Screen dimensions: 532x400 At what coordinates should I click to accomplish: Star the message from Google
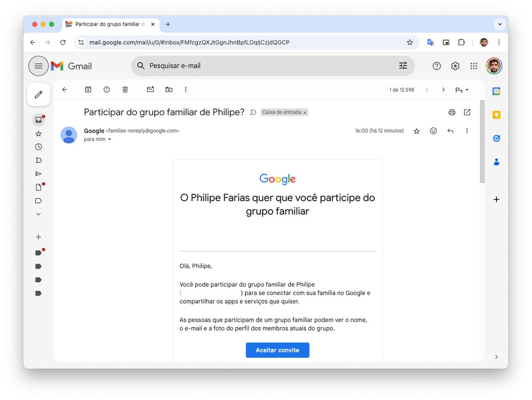pos(417,131)
